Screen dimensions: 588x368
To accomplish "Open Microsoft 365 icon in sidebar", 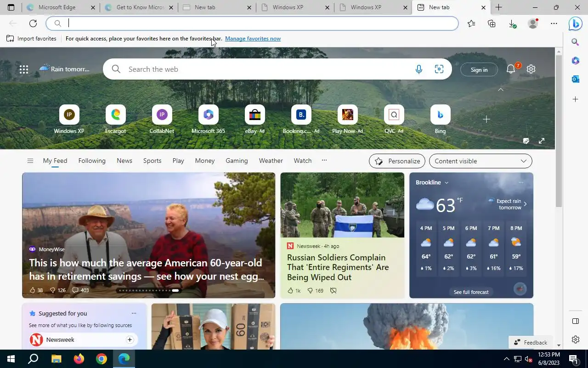I will (x=575, y=61).
